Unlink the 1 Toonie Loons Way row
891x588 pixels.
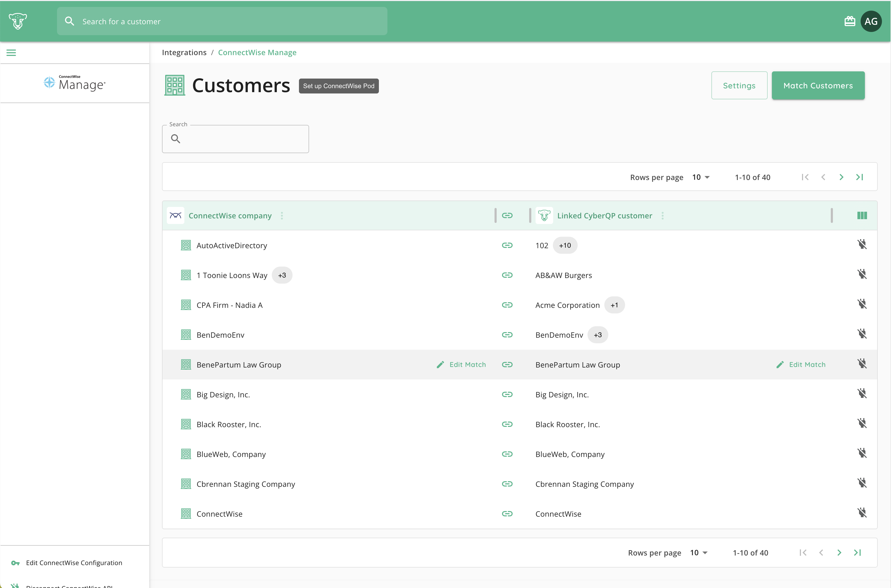(x=862, y=275)
